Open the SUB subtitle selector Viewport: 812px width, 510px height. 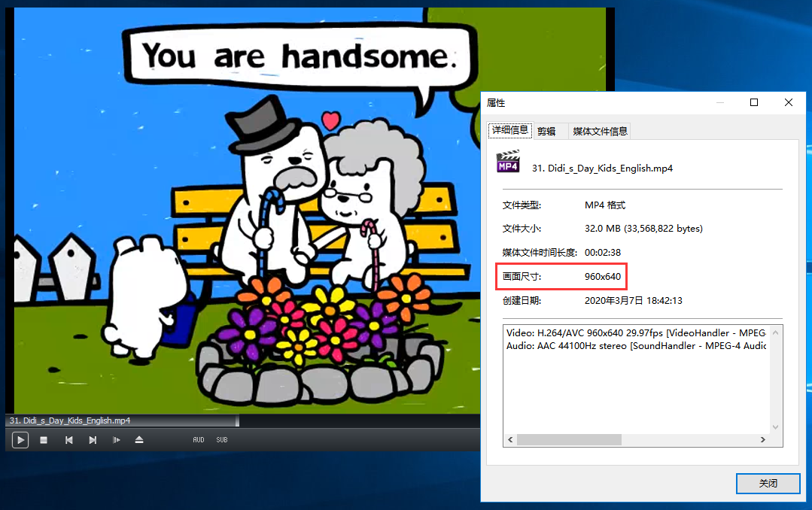(222, 439)
